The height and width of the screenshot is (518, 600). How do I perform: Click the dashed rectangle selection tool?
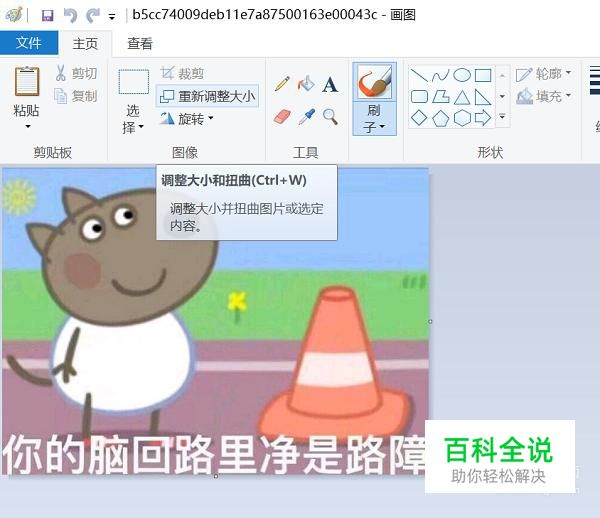134,81
